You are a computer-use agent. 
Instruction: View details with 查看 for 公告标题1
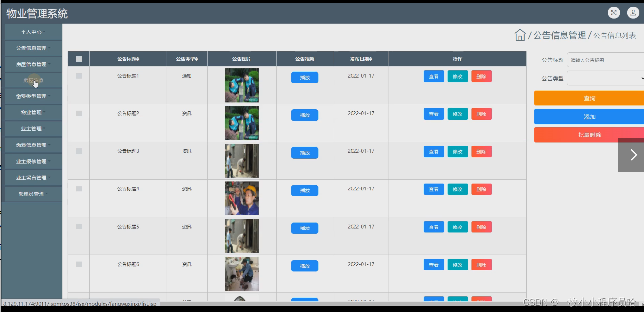click(x=434, y=76)
